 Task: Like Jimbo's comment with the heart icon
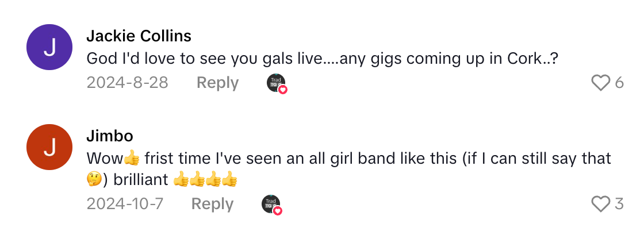tap(600, 204)
